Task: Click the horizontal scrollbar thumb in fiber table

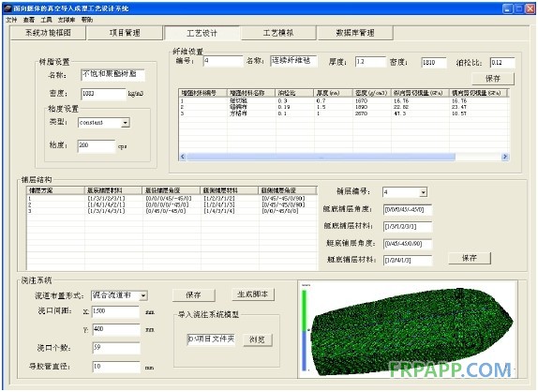Action: 321,157
